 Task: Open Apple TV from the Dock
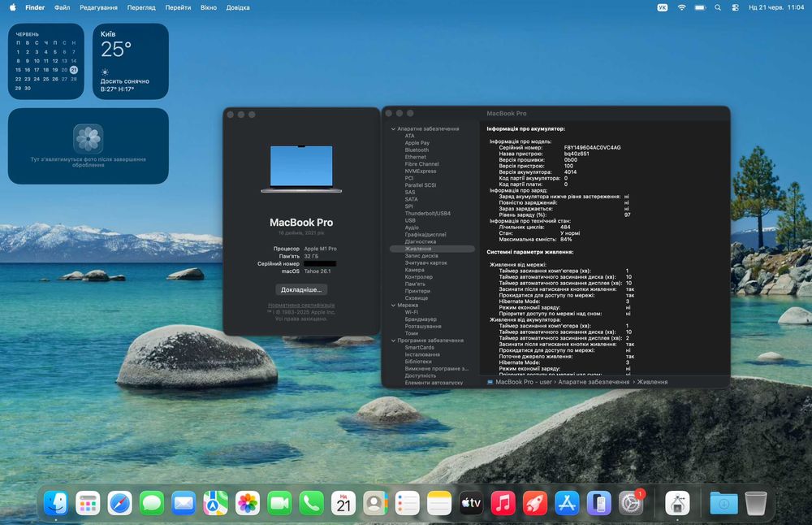click(471, 503)
